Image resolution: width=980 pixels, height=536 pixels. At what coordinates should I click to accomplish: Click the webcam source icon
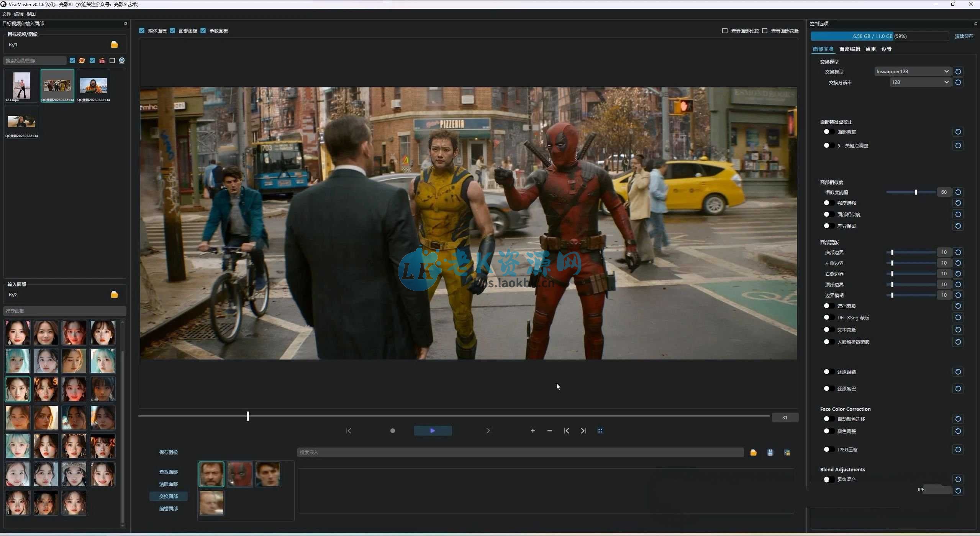[122, 61]
